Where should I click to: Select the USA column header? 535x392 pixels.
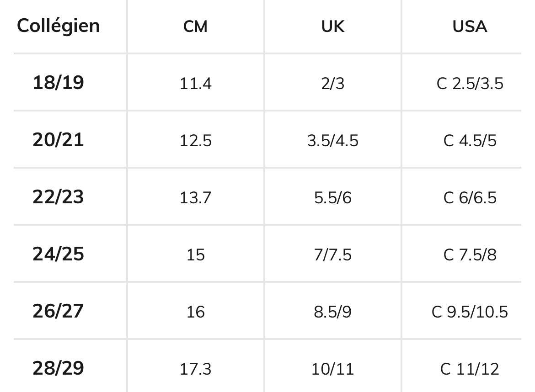click(470, 26)
